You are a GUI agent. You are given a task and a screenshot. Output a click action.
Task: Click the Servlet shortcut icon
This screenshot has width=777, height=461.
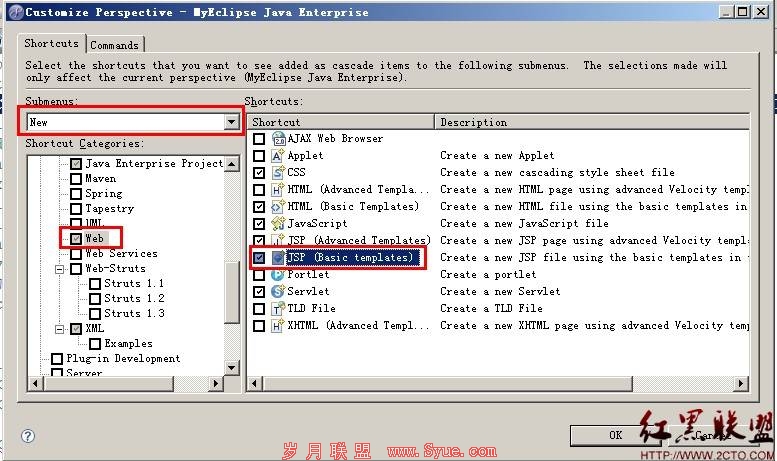(278, 291)
